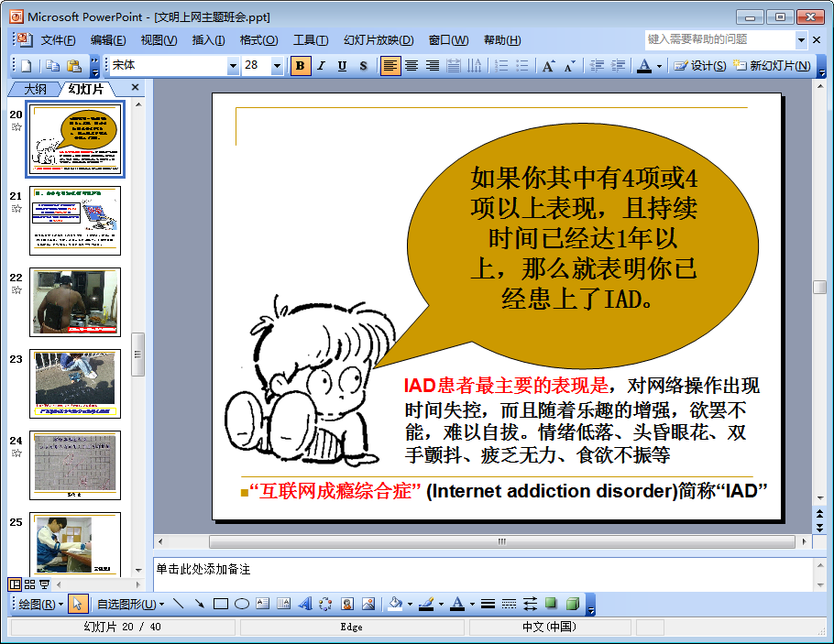834x644 pixels.
Task: Toggle numbered list button
Action: (501, 66)
